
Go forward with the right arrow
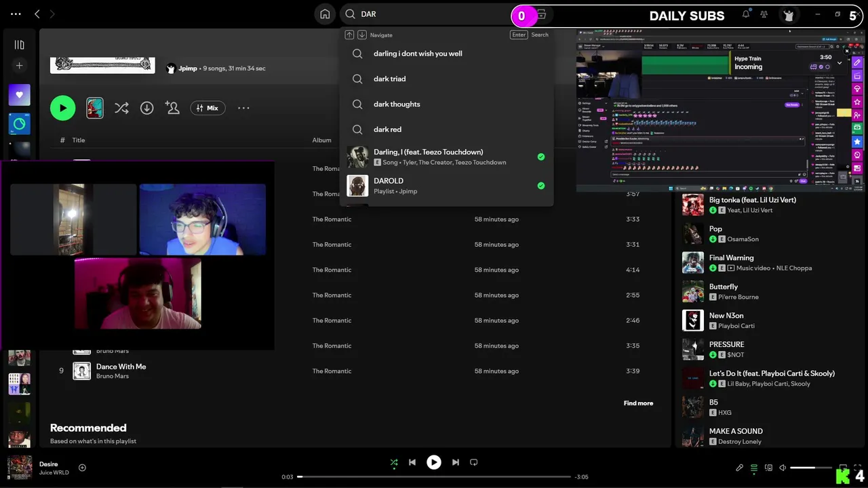tap(52, 14)
